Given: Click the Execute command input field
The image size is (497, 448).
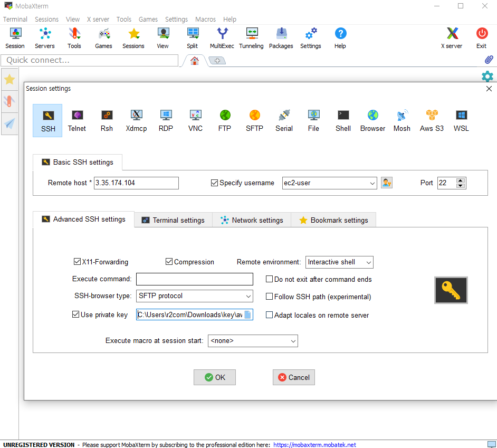Looking at the screenshot, I should pos(195,279).
